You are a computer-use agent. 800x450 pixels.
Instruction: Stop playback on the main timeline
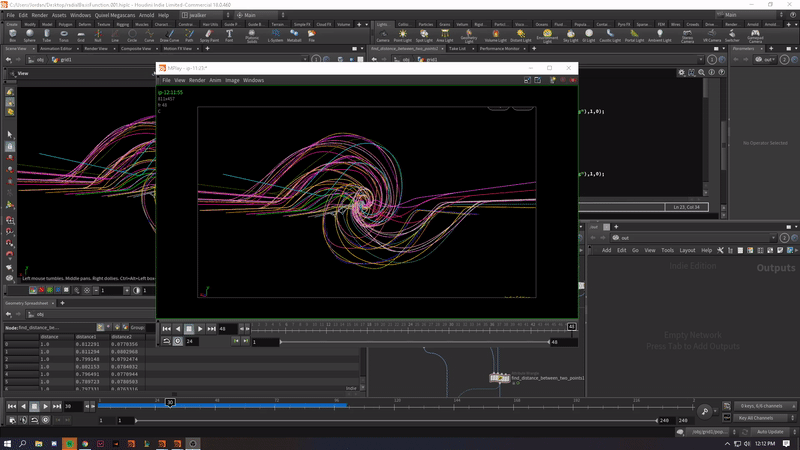(x=33, y=407)
